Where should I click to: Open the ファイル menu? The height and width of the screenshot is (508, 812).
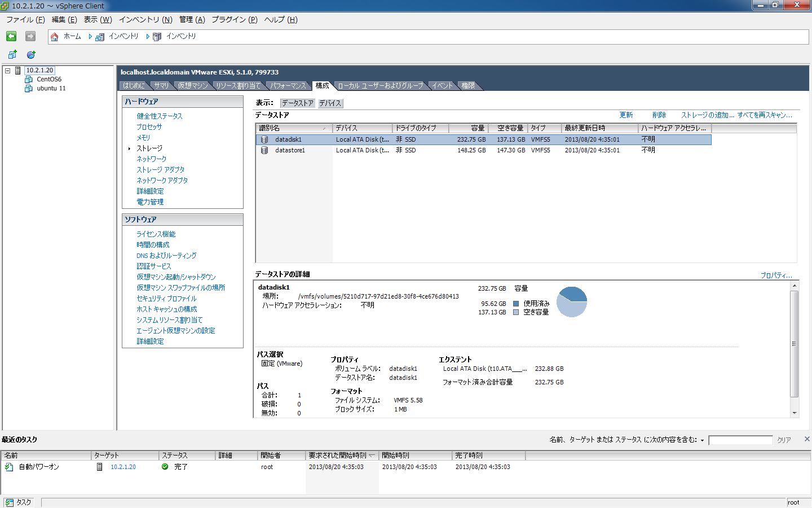click(25, 19)
